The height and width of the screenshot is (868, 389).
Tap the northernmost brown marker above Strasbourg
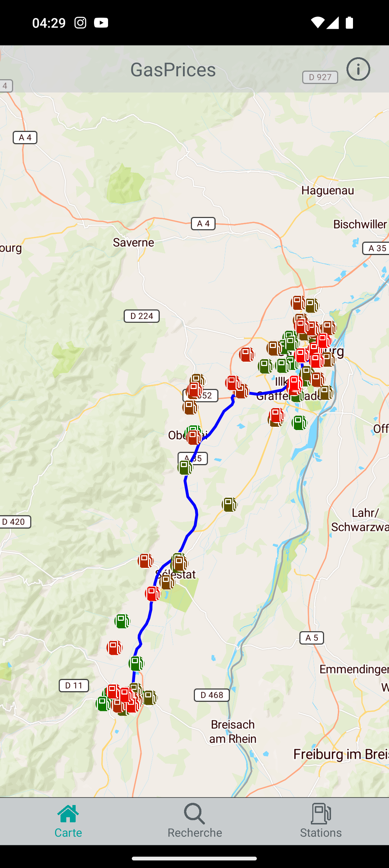click(298, 303)
